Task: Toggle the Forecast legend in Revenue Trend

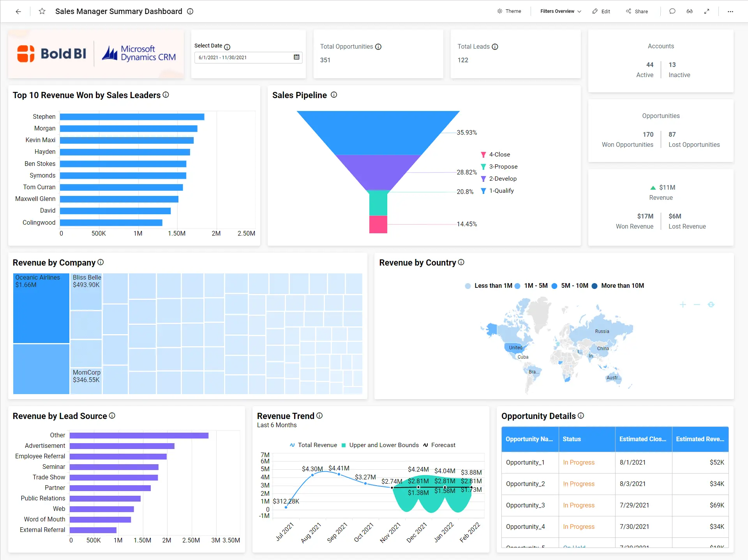Action: coord(443,445)
